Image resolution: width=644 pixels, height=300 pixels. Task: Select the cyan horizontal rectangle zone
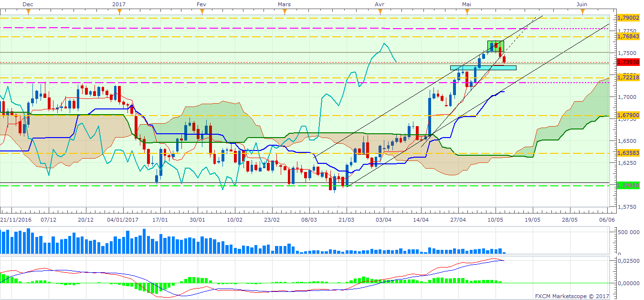point(483,67)
